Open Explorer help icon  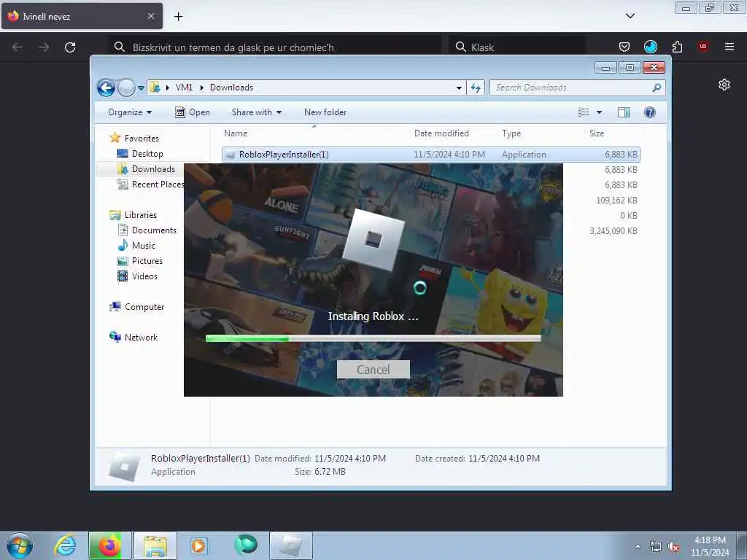click(x=650, y=112)
